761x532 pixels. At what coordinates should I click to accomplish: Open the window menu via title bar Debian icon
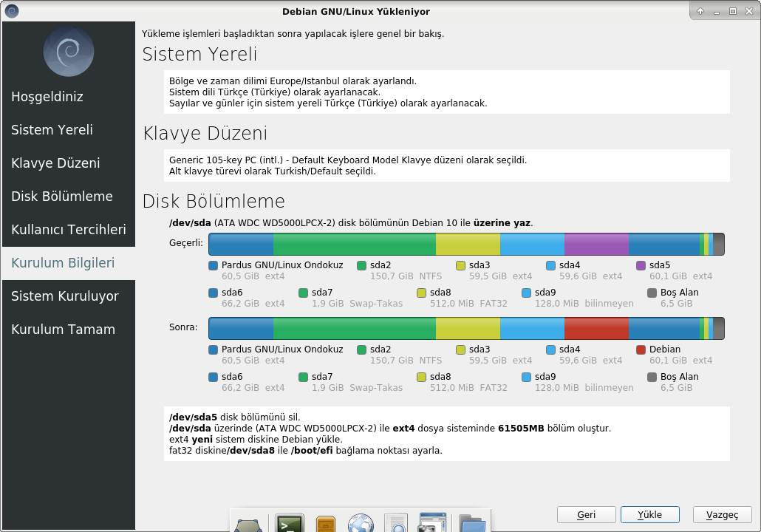pyautogui.click(x=12, y=10)
